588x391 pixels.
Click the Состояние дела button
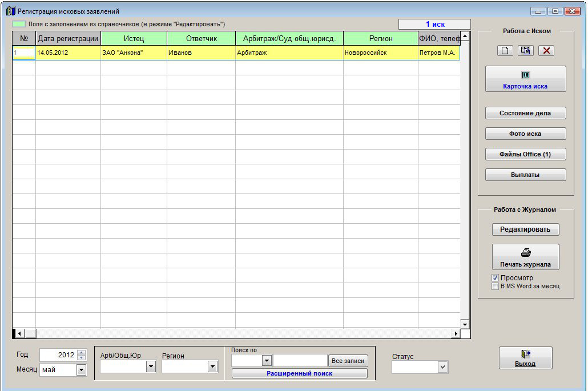[525, 113]
